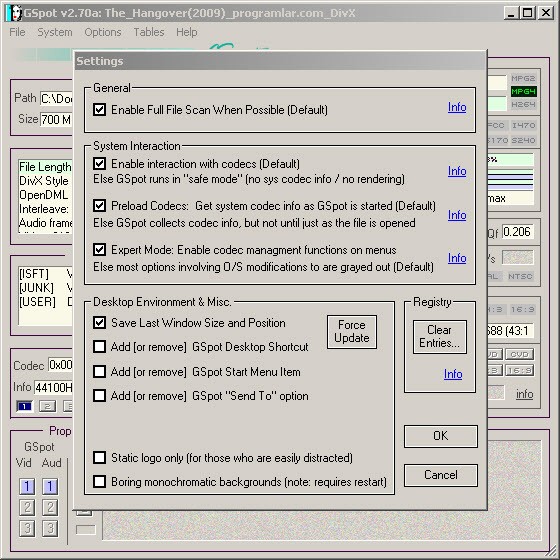This screenshot has height=560, width=560.
Task: Open Info link for Expert Mode
Action: pos(457,258)
